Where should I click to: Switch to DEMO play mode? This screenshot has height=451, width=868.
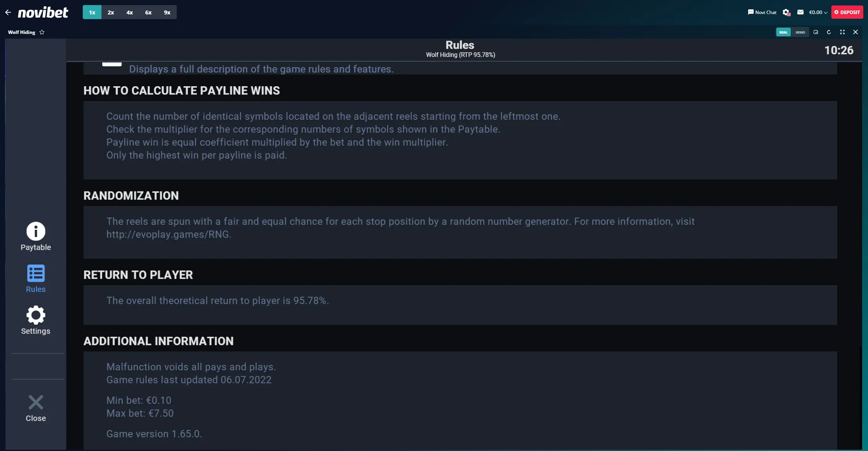(x=800, y=32)
